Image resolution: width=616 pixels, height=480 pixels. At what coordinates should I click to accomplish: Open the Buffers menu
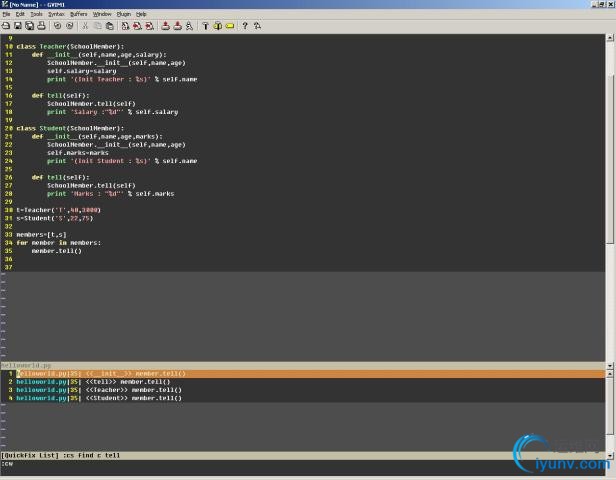click(79, 14)
